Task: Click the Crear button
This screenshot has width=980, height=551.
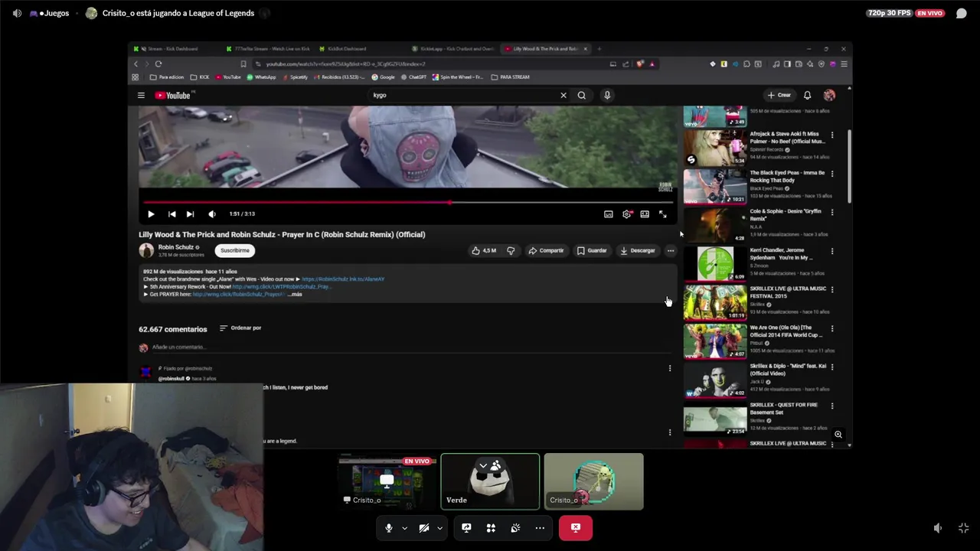Action: click(779, 95)
